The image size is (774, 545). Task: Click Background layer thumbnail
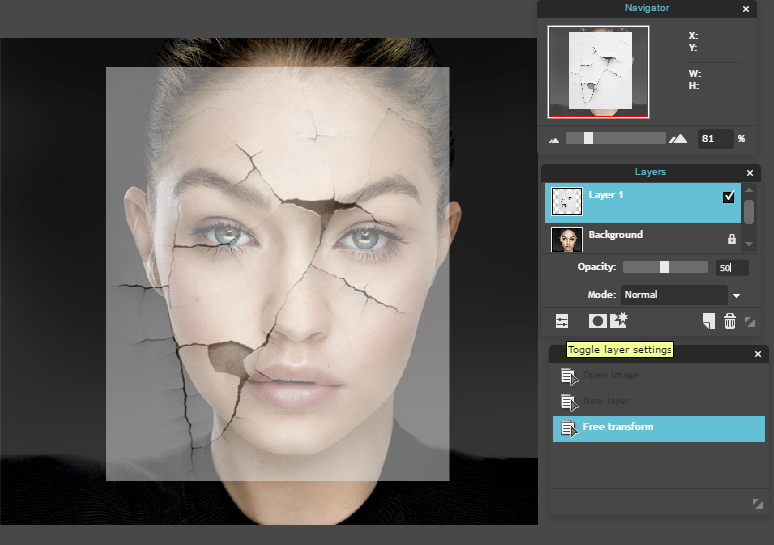[x=567, y=240]
